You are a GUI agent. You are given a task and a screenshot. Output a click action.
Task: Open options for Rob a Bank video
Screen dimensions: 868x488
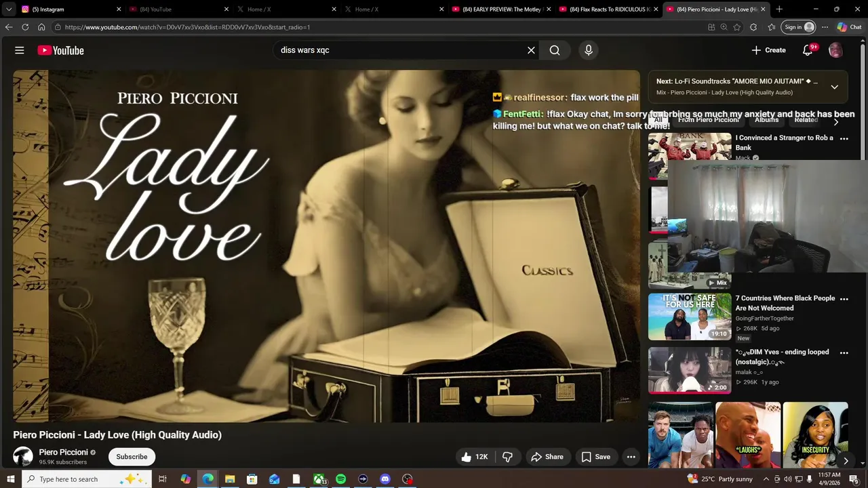(x=844, y=138)
